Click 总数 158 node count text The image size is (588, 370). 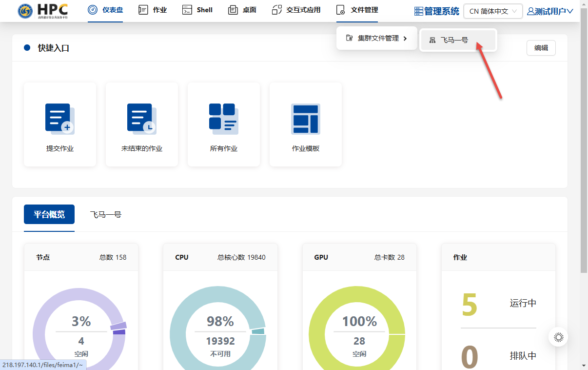[x=113, y=257]
